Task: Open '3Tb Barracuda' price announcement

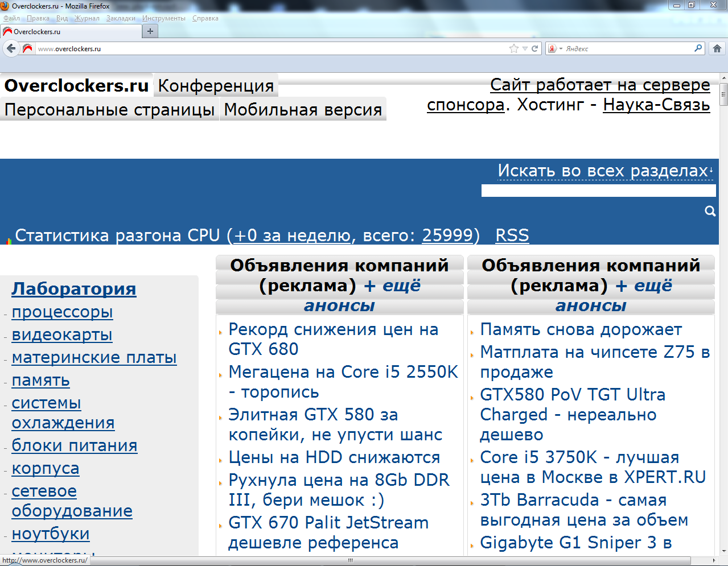Action: coord(584,510)
